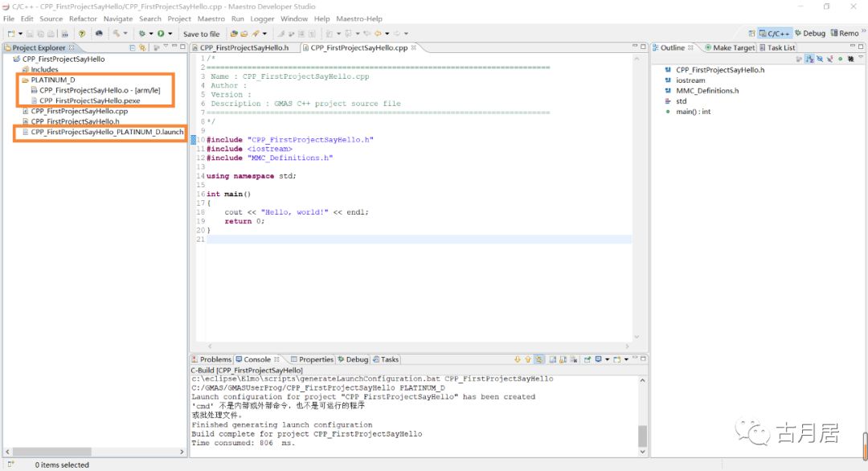The width and height of the screenshot is (868, 471).
Task: Toggle Hide Static Members in Outline toolbar
Action: (x=829, y=59)
